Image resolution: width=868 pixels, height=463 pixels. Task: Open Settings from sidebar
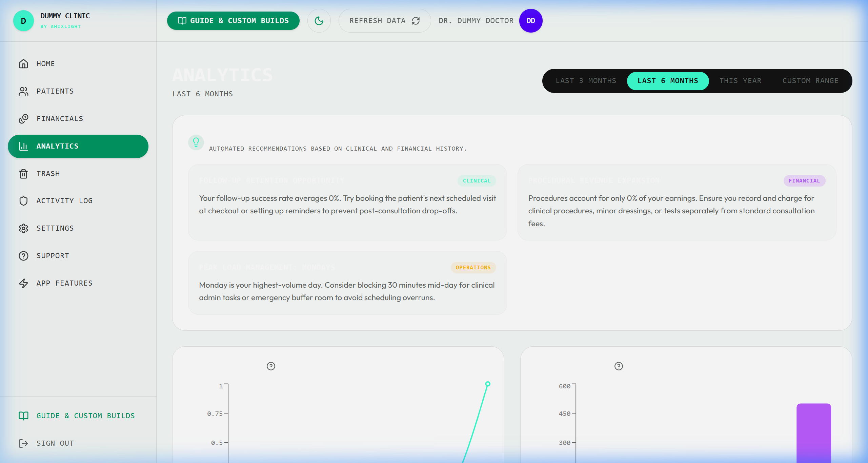78,228
